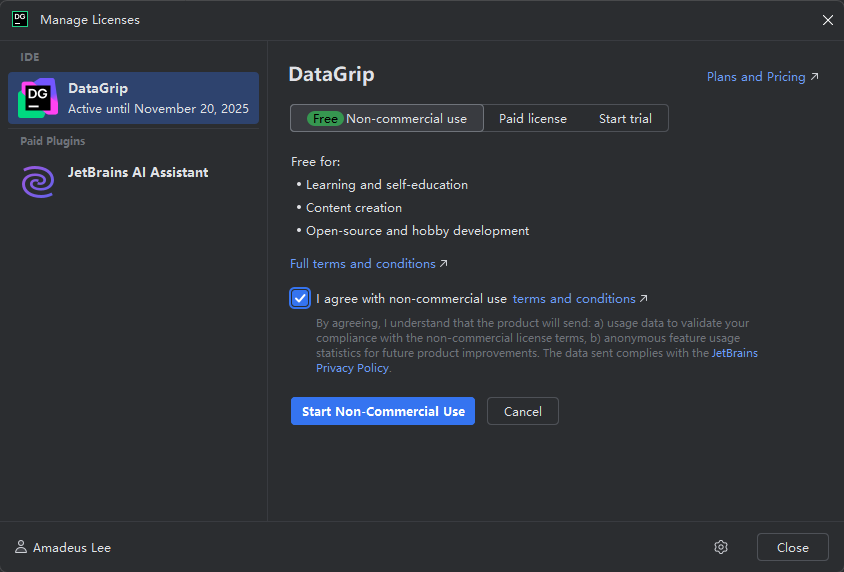Click the Amadeus Lee account name
The height and width of the screenshot is (572, 844).
coord(72,548)
